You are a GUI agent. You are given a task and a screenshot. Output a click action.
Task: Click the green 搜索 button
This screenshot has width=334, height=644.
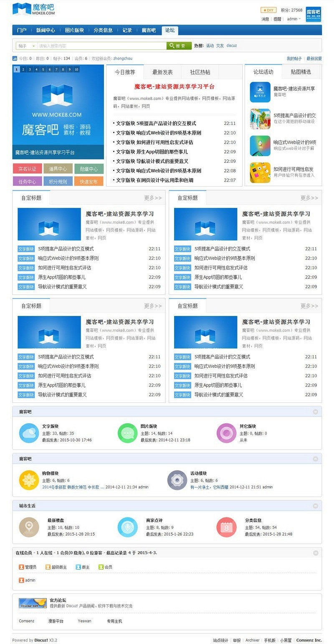179,46
